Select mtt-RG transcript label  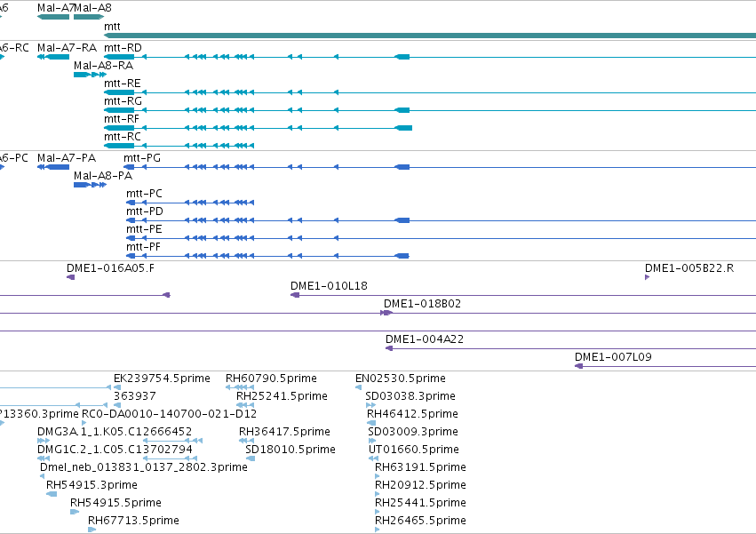[x=123, y=101]
